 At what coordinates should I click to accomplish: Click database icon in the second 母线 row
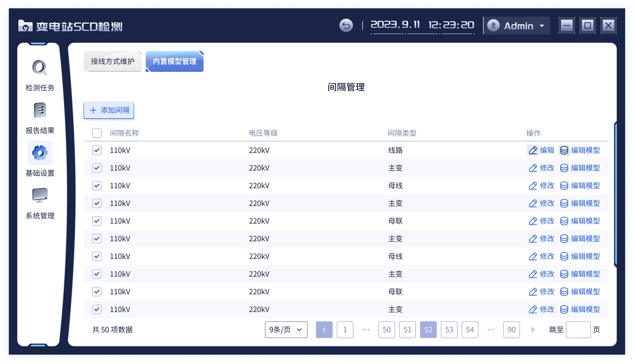564,256
